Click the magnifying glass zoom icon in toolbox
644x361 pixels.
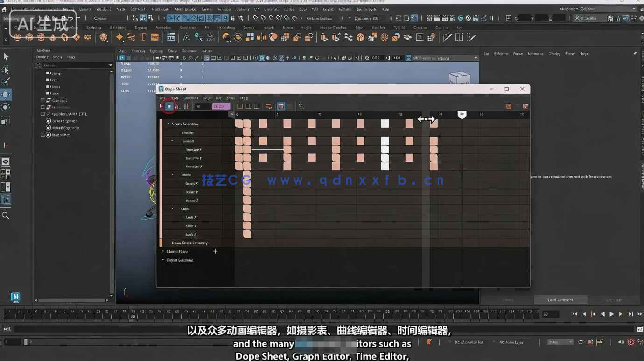point(6,215)
